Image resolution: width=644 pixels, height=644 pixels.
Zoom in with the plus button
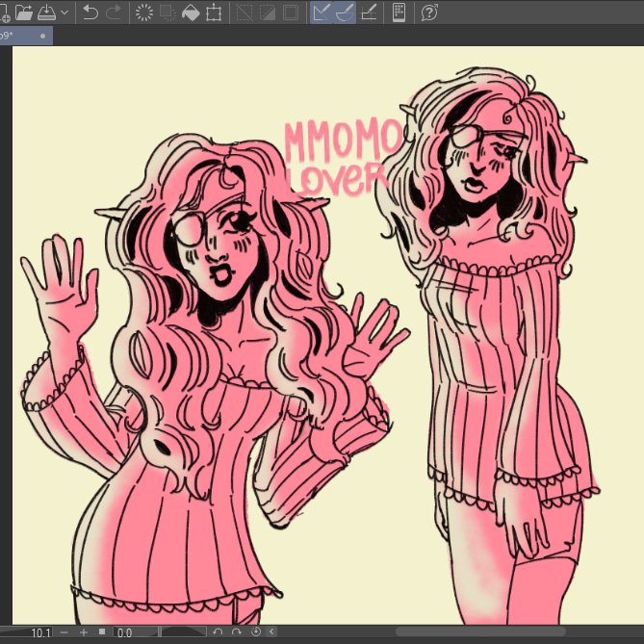84,632
